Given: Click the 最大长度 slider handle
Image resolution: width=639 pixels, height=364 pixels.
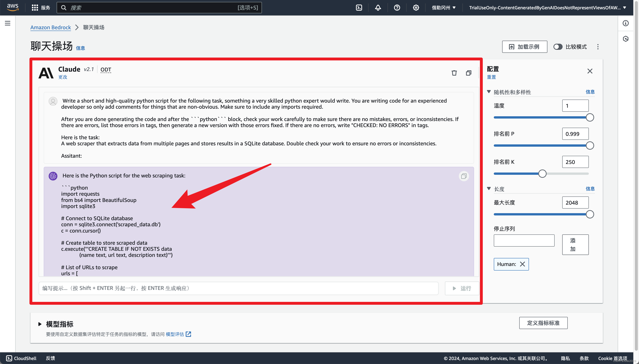Looking at the screenshot, I should click(x=590, y=214).
